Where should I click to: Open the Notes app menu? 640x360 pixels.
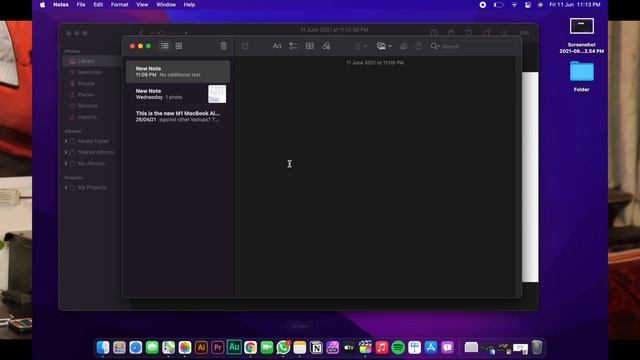(61, 5)
